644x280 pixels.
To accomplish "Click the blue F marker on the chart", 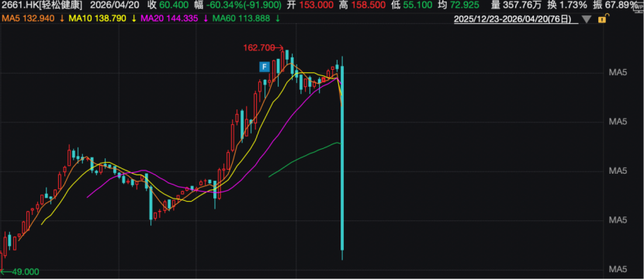I will (265, 67).
